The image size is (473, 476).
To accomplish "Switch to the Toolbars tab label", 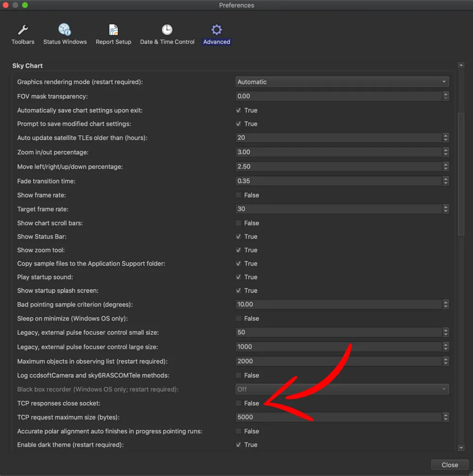I will pos(23,42).
